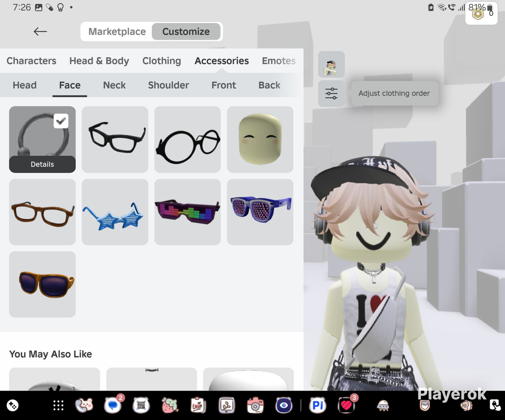Equip the round black glasses
The image size is (505, 420).
point(188,139)
